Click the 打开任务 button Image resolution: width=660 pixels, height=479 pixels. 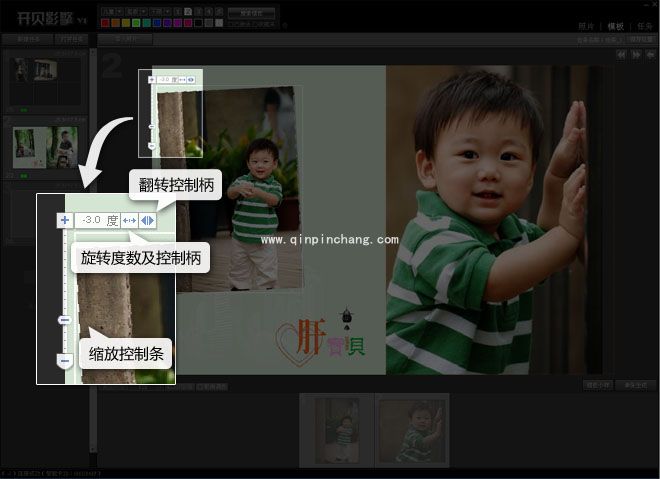[x=71, y=39]
